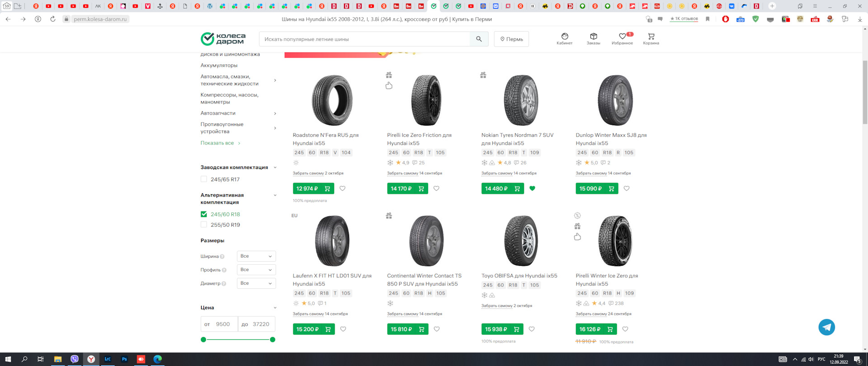Open the Ширина width dropdown

pos(256,256)
